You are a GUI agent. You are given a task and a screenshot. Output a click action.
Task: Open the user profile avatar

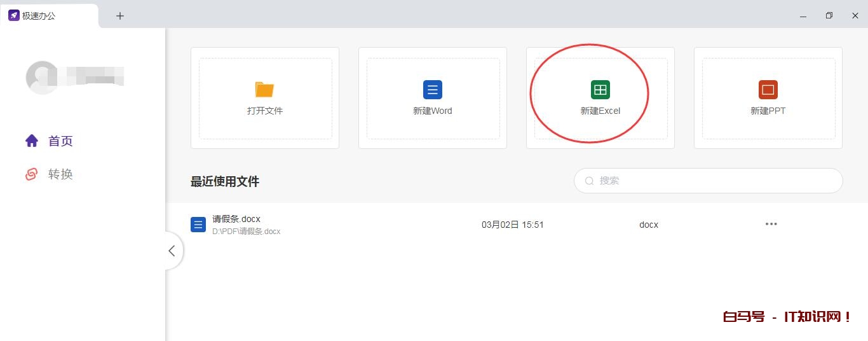click(x=42, y=78)
